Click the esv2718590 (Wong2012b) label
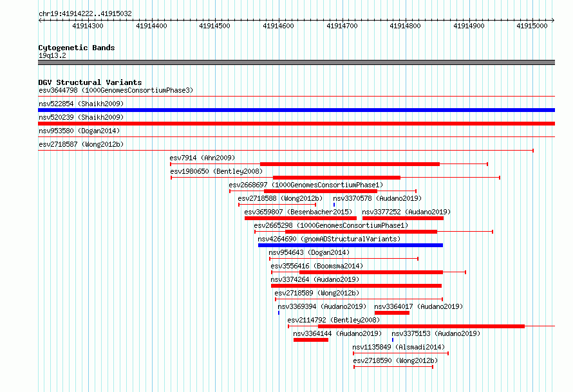This screenshot has width=573, height=392. click(x=395, y=360)
